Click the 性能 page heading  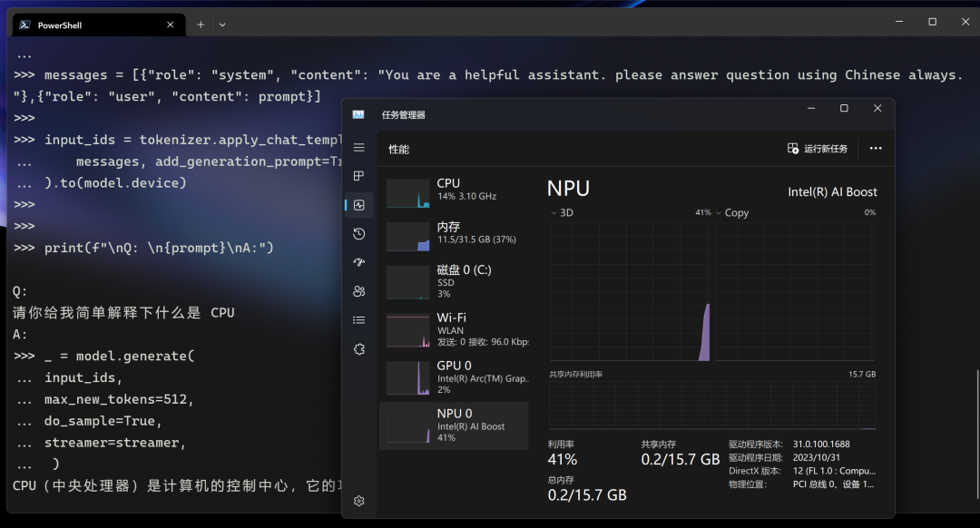(x=398, y=149)
